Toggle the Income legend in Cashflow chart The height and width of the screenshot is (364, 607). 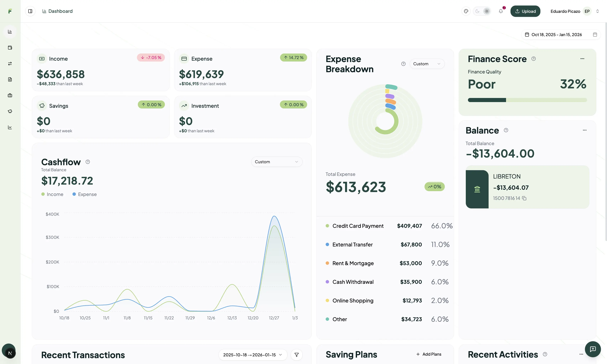52,194
